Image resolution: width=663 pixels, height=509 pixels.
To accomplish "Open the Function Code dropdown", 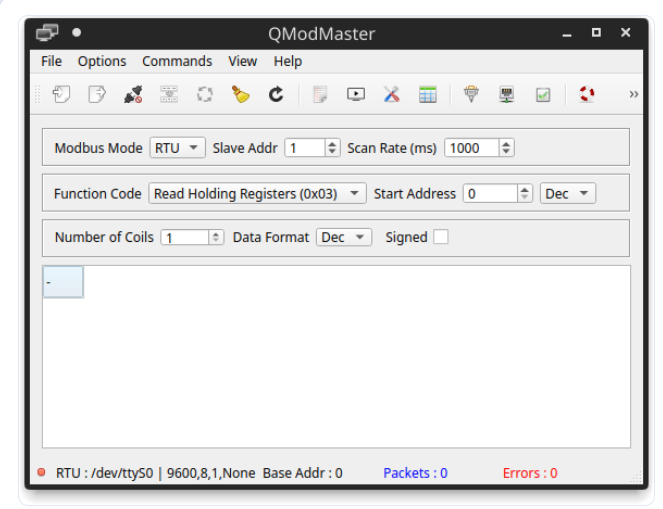I will (x=257, y=194).
